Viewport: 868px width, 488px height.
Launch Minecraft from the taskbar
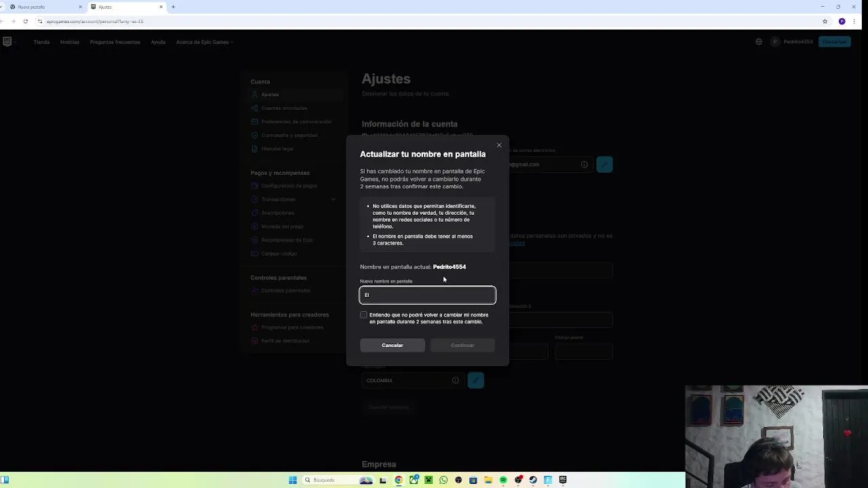coord(429,480)
